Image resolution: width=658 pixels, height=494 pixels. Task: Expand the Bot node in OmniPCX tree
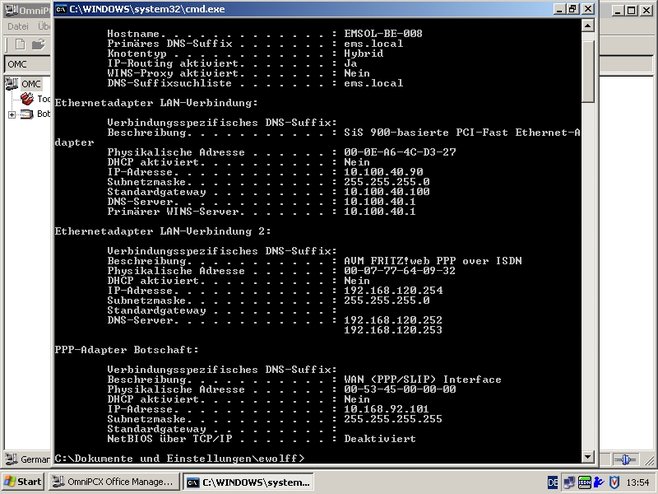coord(12,114)
